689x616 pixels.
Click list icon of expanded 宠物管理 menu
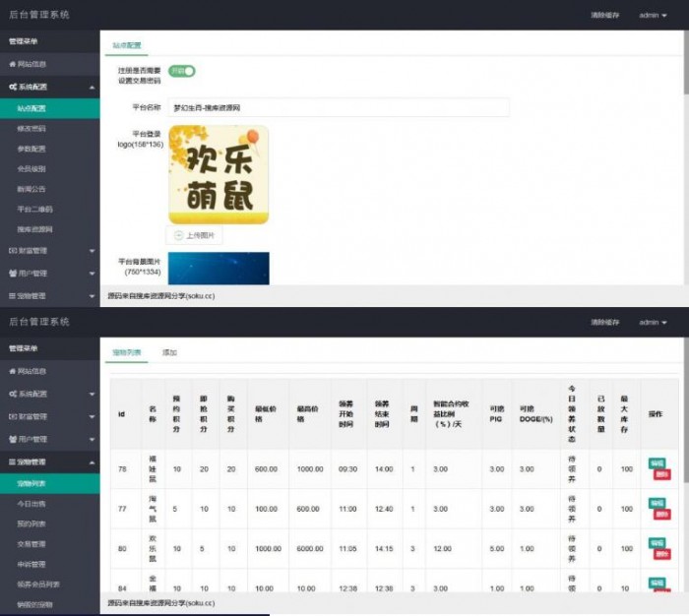(x=12, y=462)
